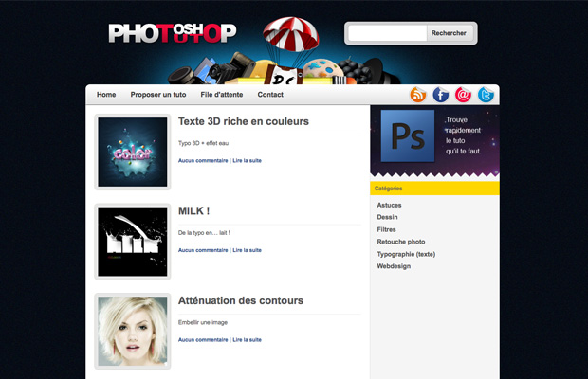Click the Facebook icon in navigation bar
The height and width of the screenshot is (379, 588).
(x=441, y=95)
